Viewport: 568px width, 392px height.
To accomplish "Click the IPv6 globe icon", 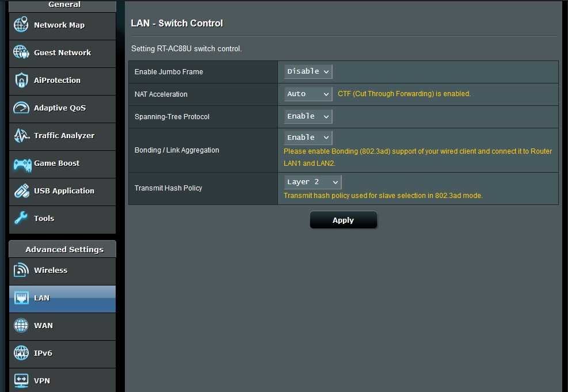I will point(21,353).
